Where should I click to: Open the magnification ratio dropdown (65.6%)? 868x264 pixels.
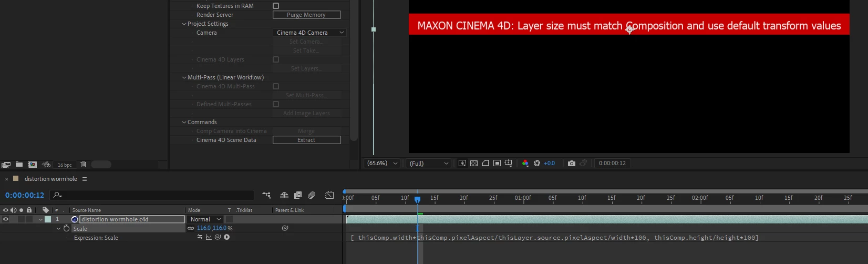point(382,163)
